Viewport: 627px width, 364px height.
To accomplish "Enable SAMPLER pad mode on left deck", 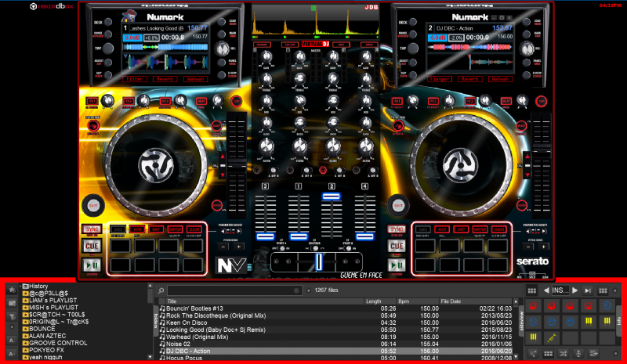I will [x=175, y=229].
